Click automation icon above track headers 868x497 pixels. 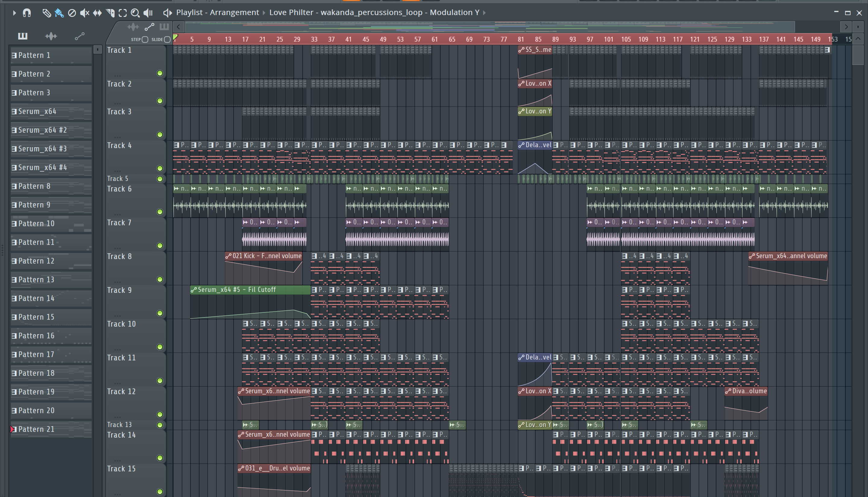point(149,27)
